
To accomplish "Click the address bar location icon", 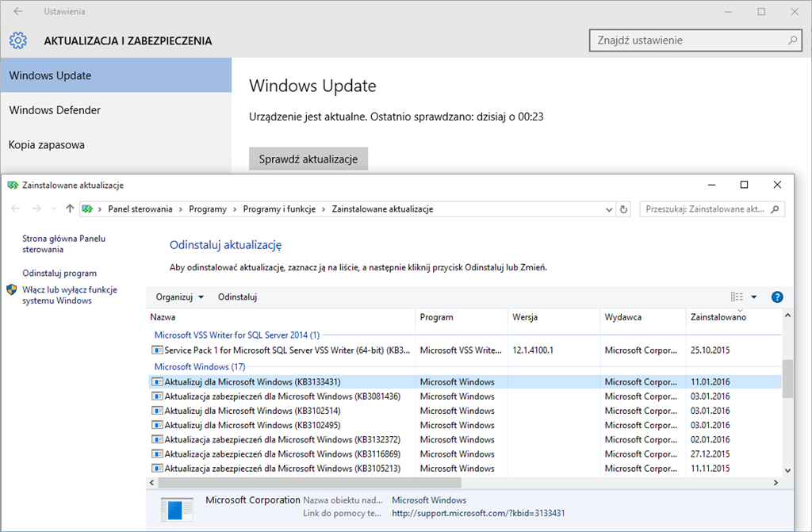I will pyautogui.click(x=87, y=209).
